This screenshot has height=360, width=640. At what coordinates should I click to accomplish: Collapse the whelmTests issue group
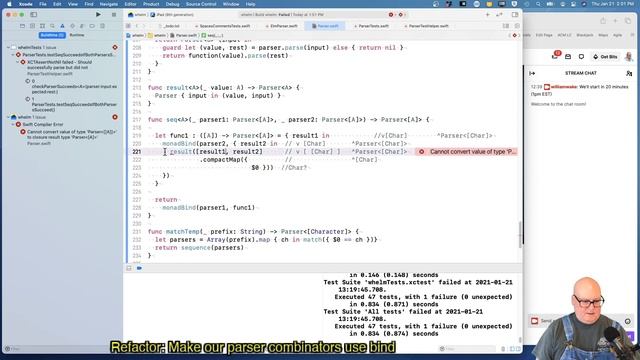[x=8, y=47]
